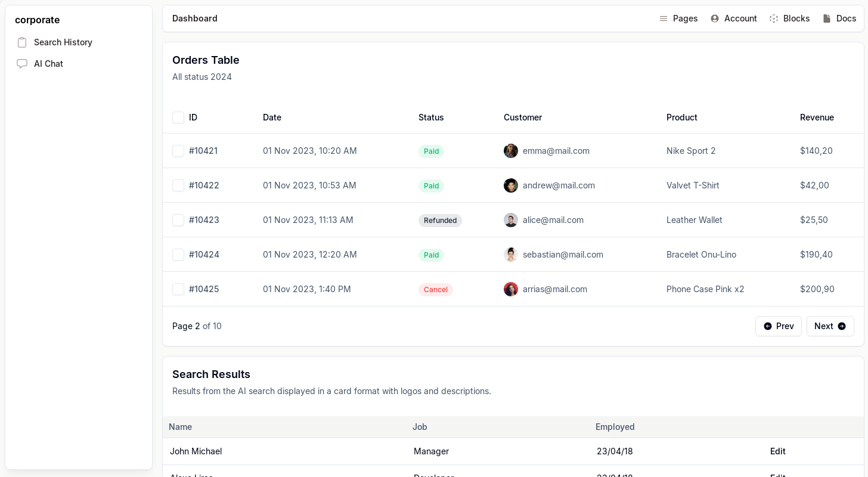Open the AI Chat sidebar item
The width and height of the screenshot is (868, 477).
pos(48,64)
